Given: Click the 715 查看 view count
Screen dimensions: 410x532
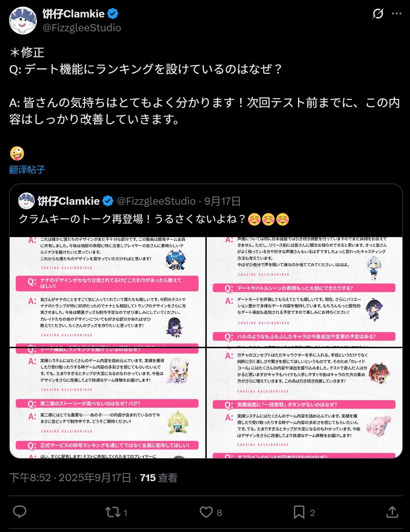Looking at the screenshot, I should click(159, 478).
